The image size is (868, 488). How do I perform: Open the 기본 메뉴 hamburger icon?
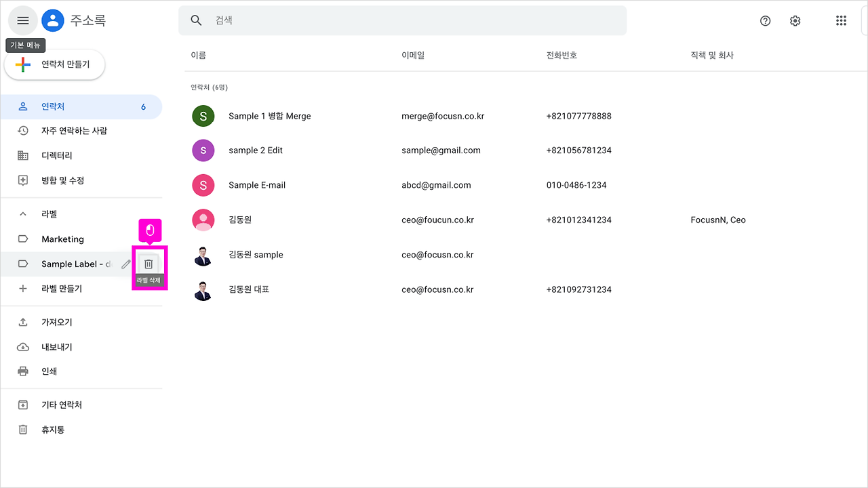22,20
